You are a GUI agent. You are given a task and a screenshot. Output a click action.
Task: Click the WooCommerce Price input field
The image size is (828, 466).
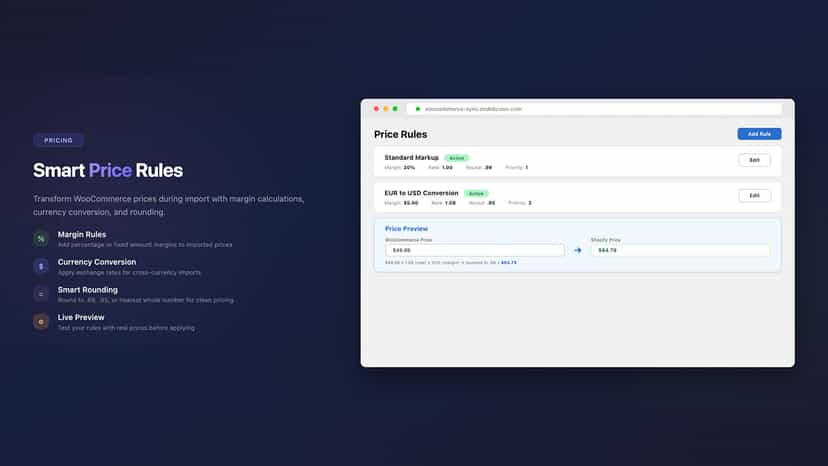475,250
